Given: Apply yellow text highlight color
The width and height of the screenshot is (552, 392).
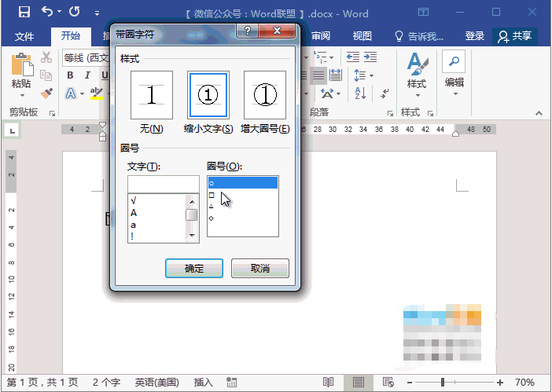Looking at the screenshot, I should (96, 93).
